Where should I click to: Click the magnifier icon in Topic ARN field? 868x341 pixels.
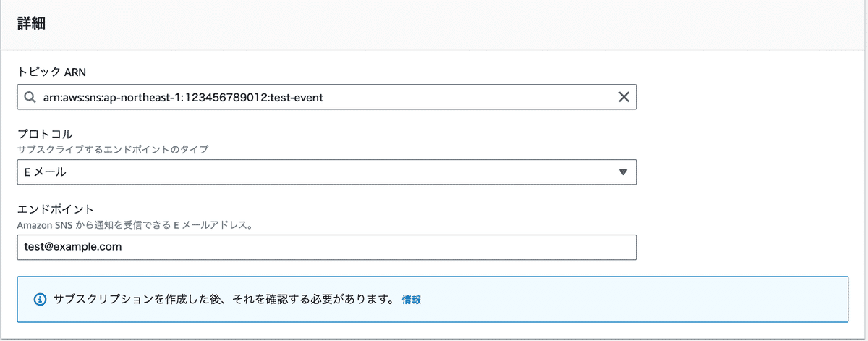[30, 97]
